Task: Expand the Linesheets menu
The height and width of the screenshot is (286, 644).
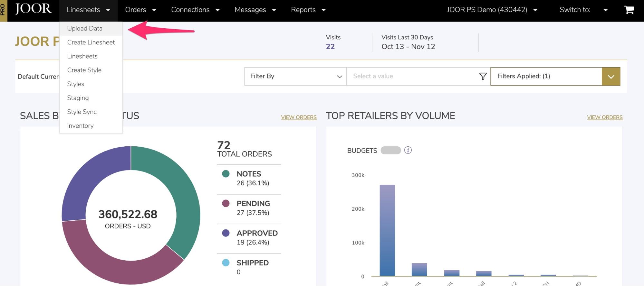Action: click(x=88, y=10)
